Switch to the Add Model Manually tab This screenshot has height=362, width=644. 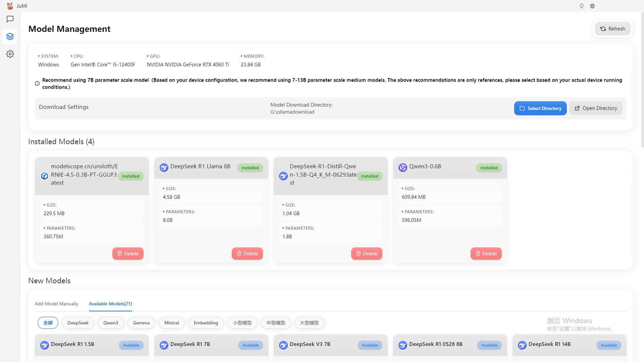pyautogui.click(x=56, y=304)
